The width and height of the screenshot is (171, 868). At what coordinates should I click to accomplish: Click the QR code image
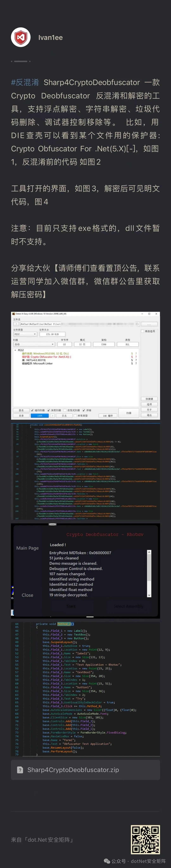(x=145, y=840)
